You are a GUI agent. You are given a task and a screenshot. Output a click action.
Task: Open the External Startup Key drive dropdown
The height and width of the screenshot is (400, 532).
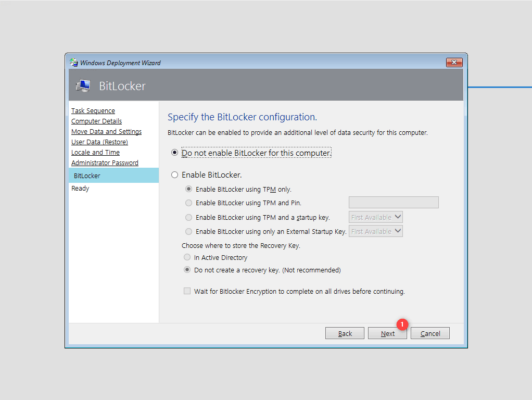(x=376, y=231)
